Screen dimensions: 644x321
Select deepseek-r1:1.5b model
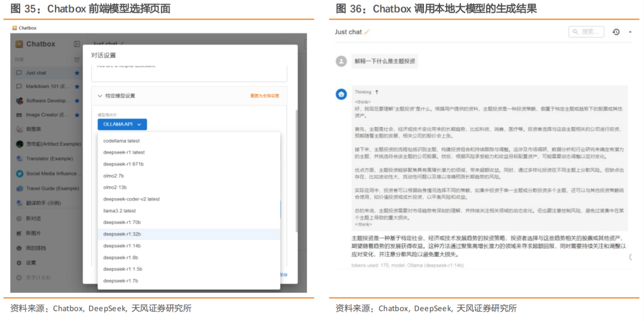click(x=189, y=269)
